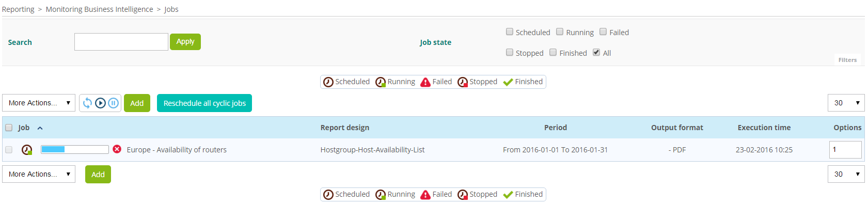Open the top More Actions dropdown
Screen dimensions: 868x204
click(x=39, y=103)
